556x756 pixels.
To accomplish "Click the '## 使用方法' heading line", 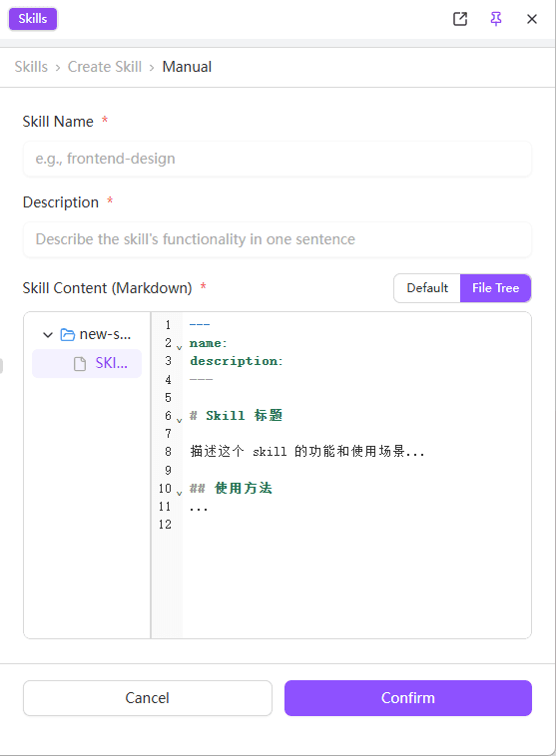I will coord(231,488).
